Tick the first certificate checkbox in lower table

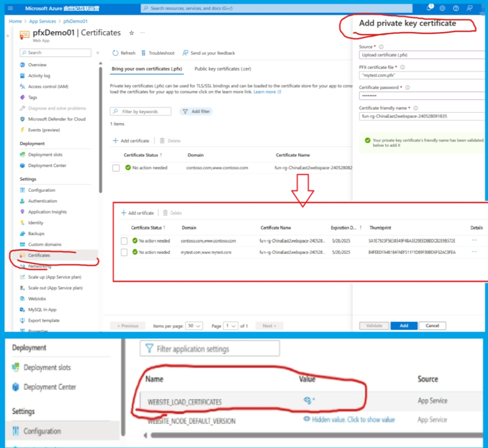click(x=124, y=241)
